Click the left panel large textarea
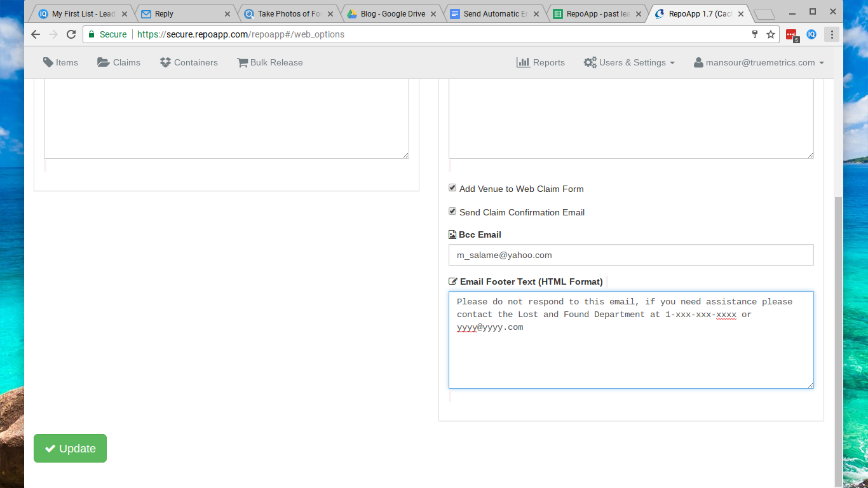The height and width of the screenshot is (488, 868). click(x=226, y=118)
